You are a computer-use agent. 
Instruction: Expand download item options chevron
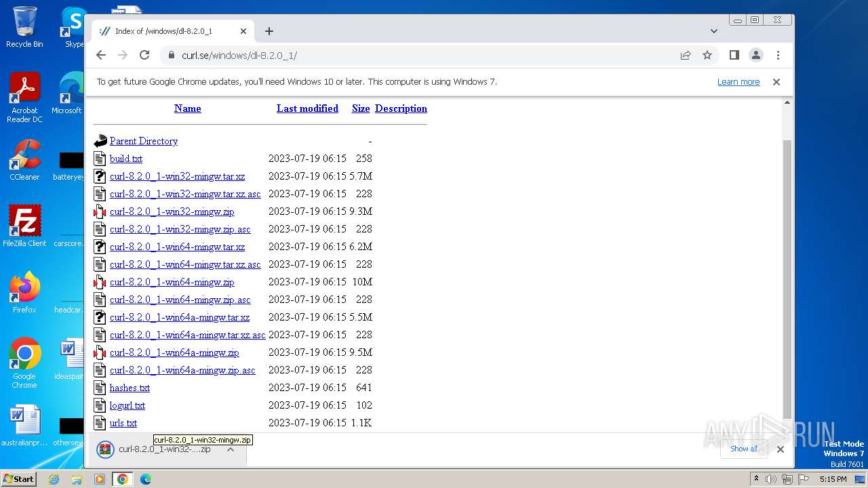point(231,449)
